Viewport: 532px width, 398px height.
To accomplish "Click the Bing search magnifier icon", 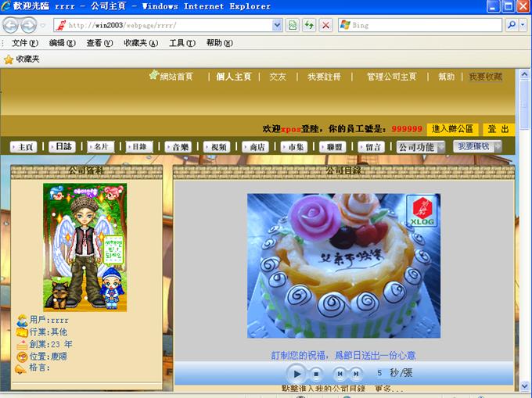I will tap(511, 25).
